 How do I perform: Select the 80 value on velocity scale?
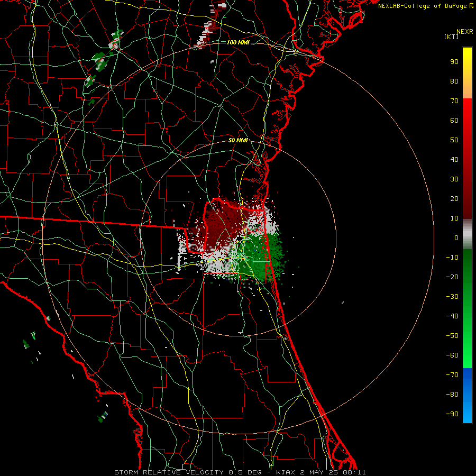pos(454,81)
